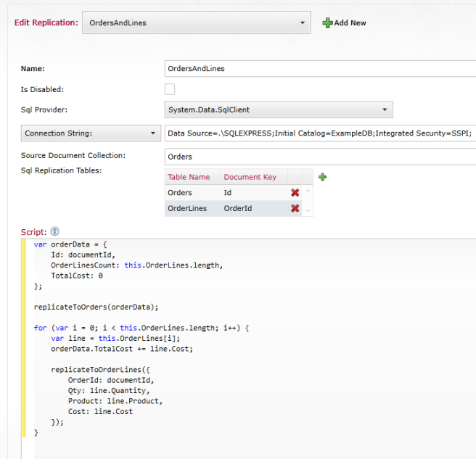Image resolution: width=476 pixels, height=459 pixels.
Task: Click the Cost: line.Cost script line
Action: (100, 412)
